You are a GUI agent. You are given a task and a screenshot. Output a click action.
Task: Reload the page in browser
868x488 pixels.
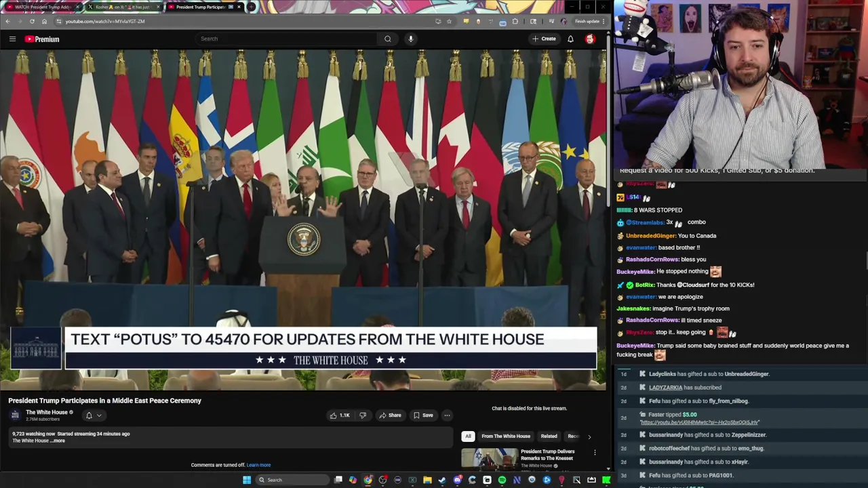[32, 21]
